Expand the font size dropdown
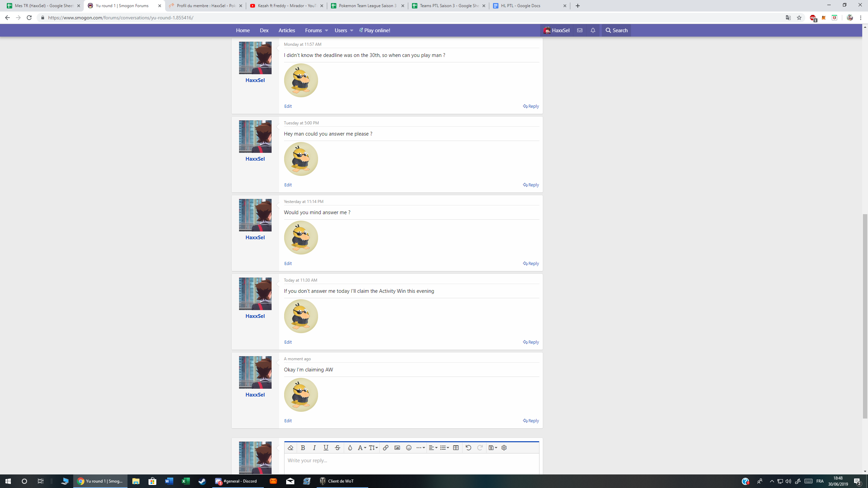Viewport: 868px width, 488px height. point(373,448)
